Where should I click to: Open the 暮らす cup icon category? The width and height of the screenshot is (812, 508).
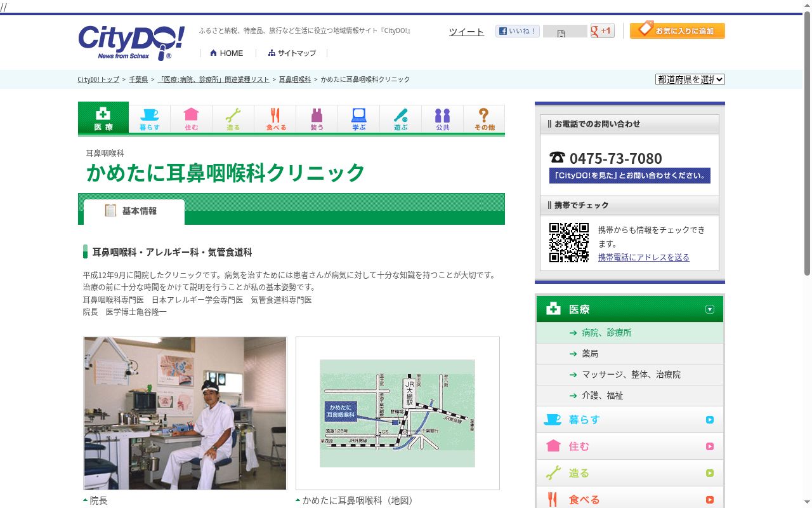pyautogui.click(x=150, y=119)
